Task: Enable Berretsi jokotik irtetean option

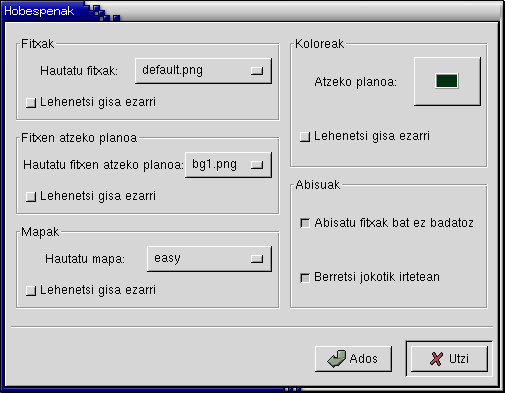Action: coord(305,277)
